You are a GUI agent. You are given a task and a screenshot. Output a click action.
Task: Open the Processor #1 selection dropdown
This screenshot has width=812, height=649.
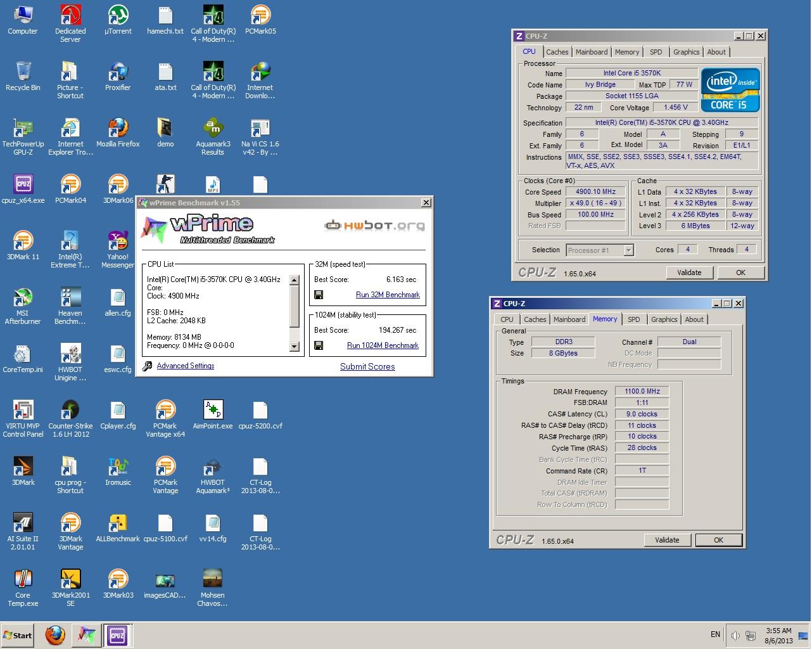pyautogui.click(x=600, y=250)
